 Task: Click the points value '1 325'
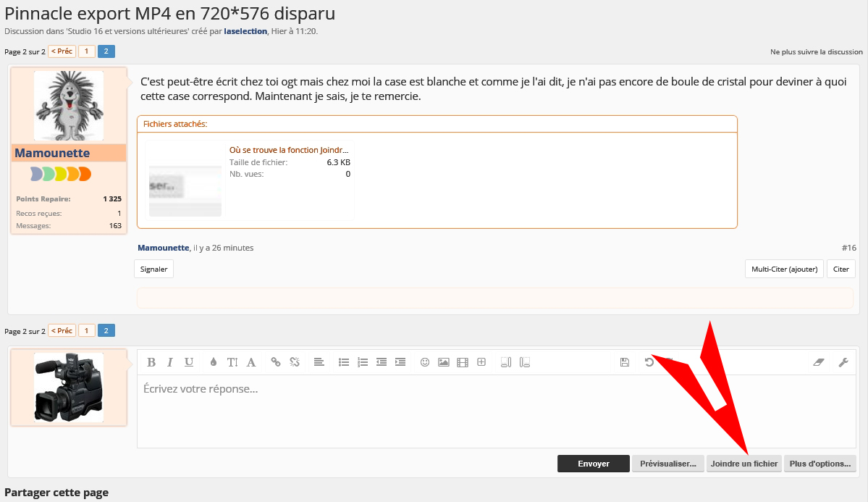point(112,199)
